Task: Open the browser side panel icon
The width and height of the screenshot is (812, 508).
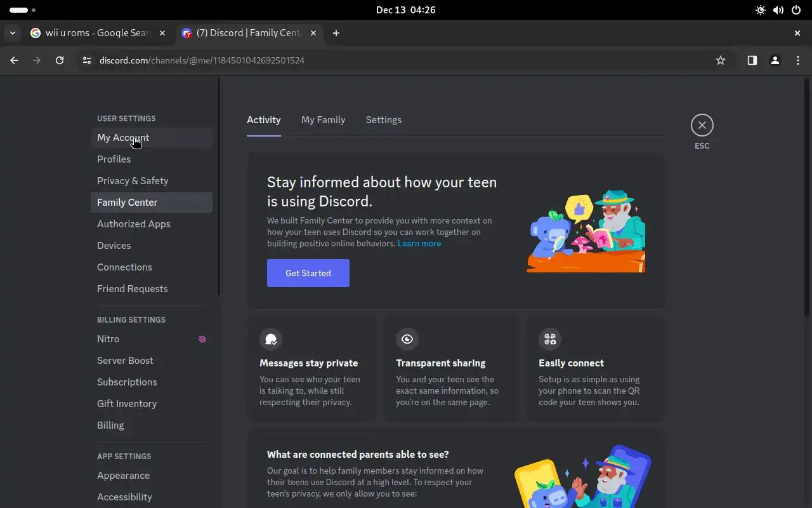Action: pyautogui.click(x=752, y=60)
